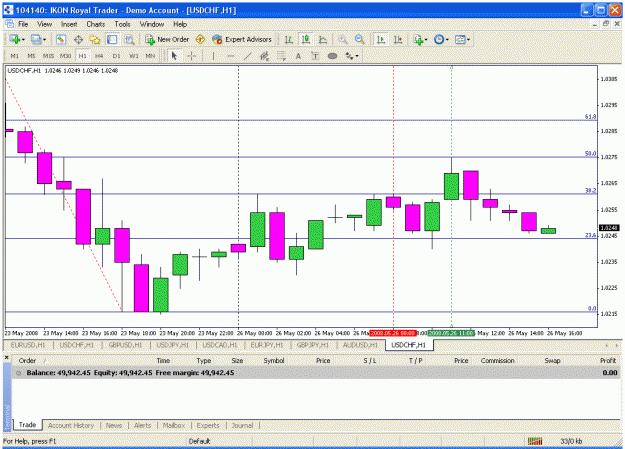
Task: Open the Journal terminal tab
Action: point(242,425)
